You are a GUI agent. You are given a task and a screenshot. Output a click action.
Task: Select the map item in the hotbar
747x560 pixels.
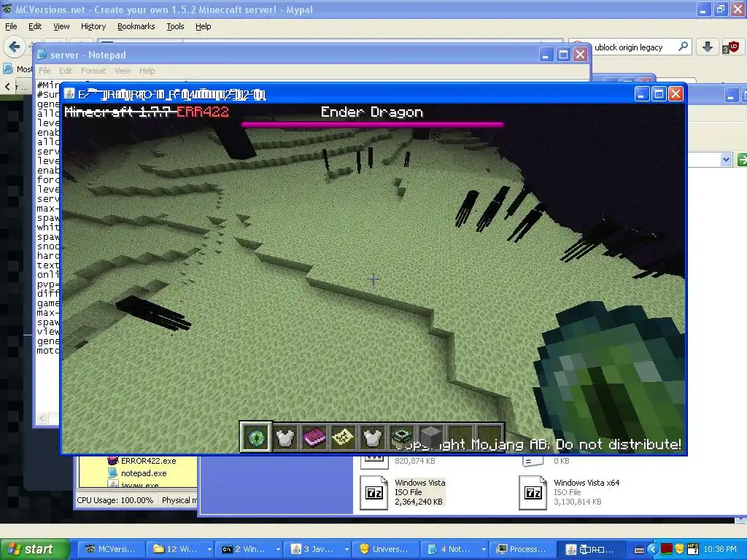click(343, 437)
